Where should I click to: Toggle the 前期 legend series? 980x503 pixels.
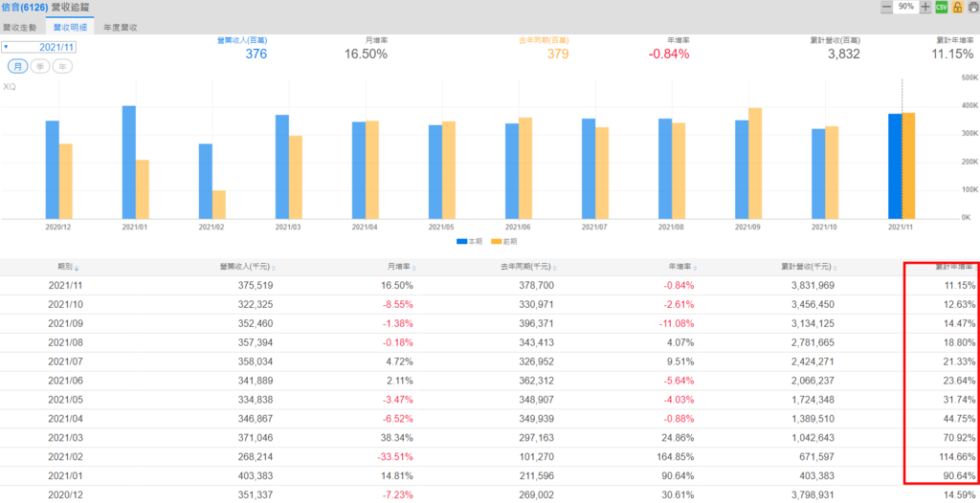[x=504, y=241]
